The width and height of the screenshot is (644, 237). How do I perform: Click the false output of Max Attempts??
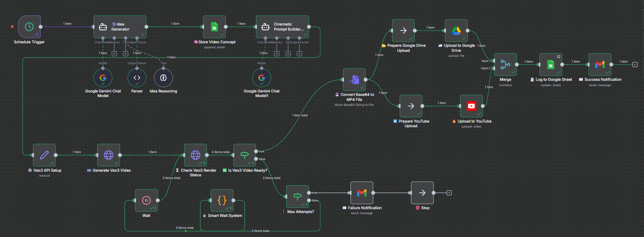309,200
